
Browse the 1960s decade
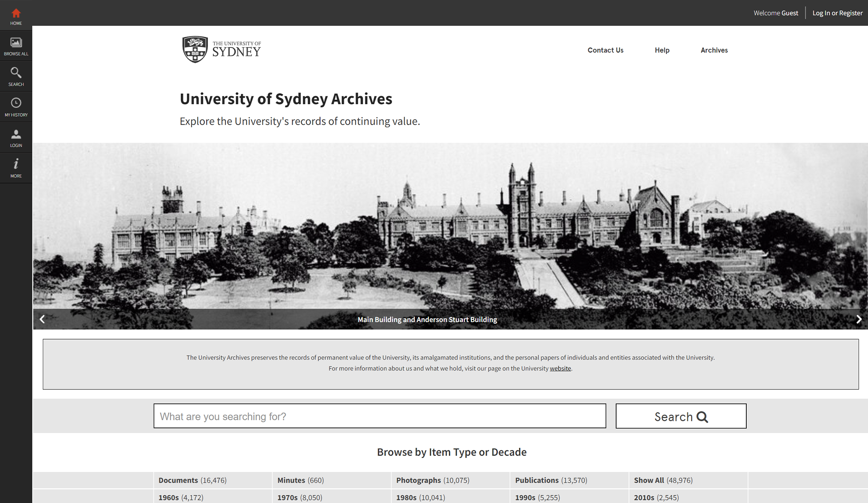(181, 497)
